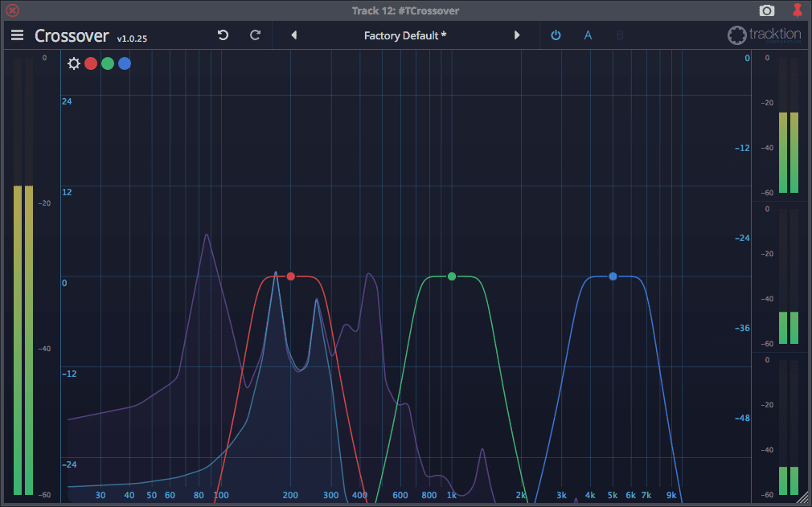The height and width of the screenshot is (507, 812).
Task: Click the green band handle on the curve
Action: (452, 276)
